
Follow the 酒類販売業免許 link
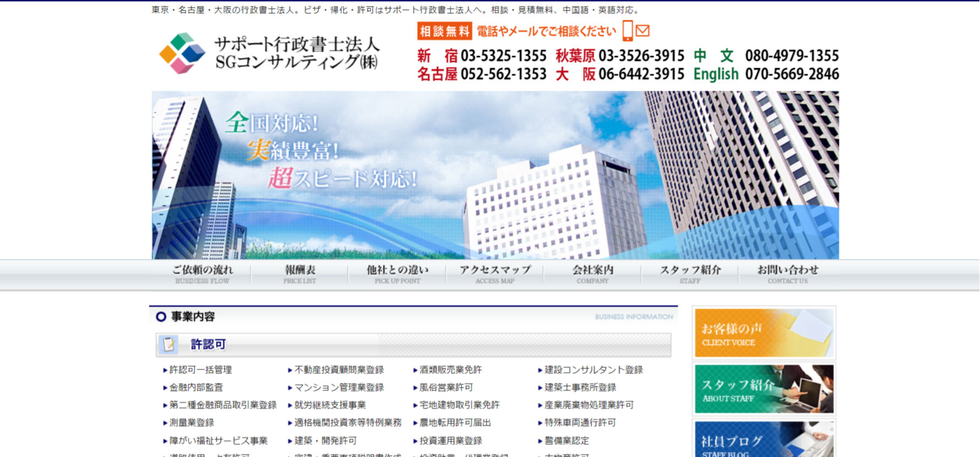(x=450, y=370)
